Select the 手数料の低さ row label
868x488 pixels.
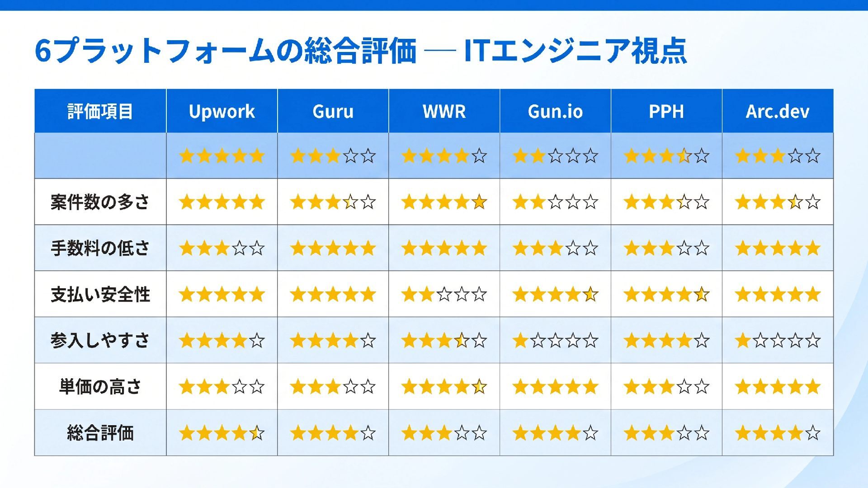click(x=100, y=248)
